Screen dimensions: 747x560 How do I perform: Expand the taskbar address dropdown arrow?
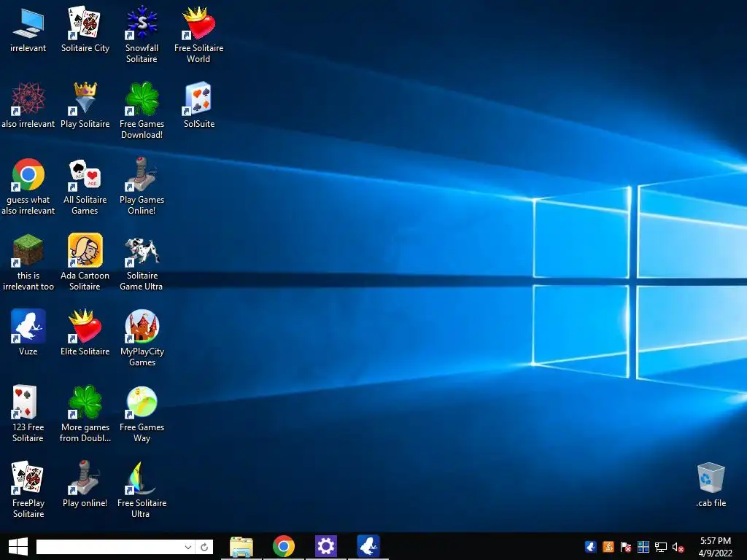coord(188,547)
